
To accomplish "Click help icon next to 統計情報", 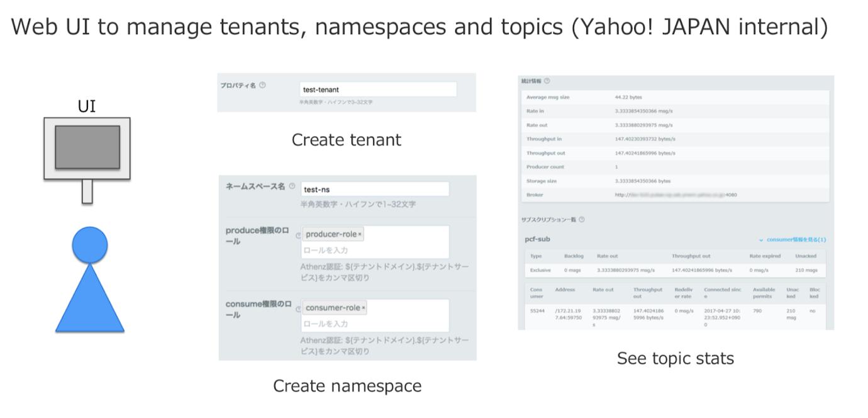I will pos(547,81).
